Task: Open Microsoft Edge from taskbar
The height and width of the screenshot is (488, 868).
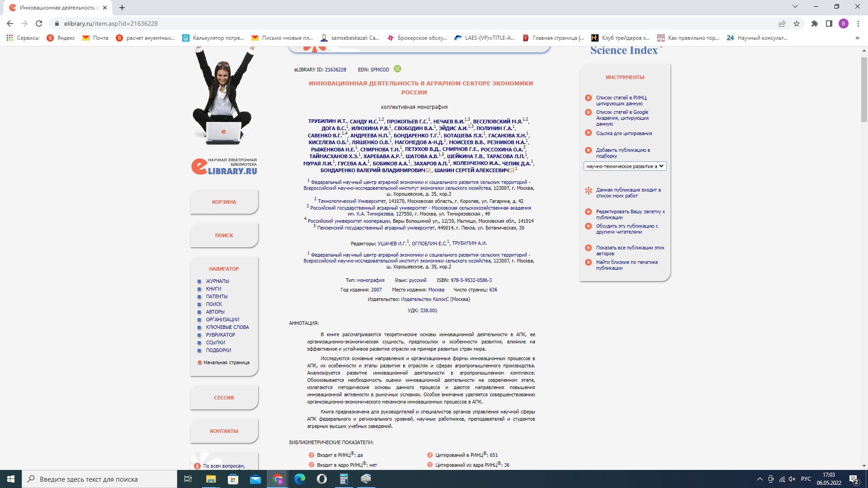Action: [299, 479]
